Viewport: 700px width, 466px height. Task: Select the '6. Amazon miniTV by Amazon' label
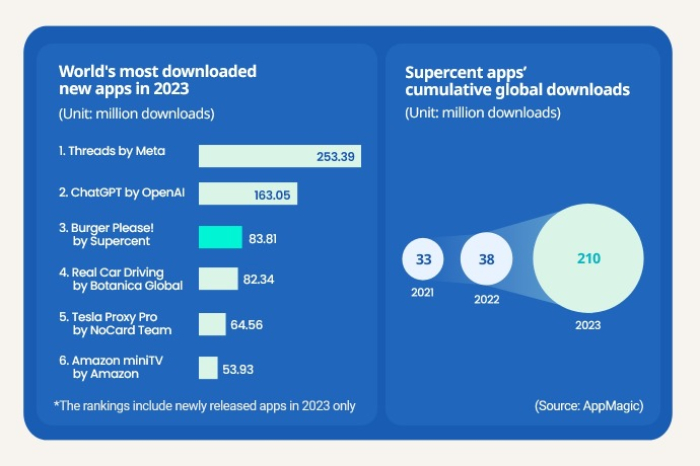[111, 367]
